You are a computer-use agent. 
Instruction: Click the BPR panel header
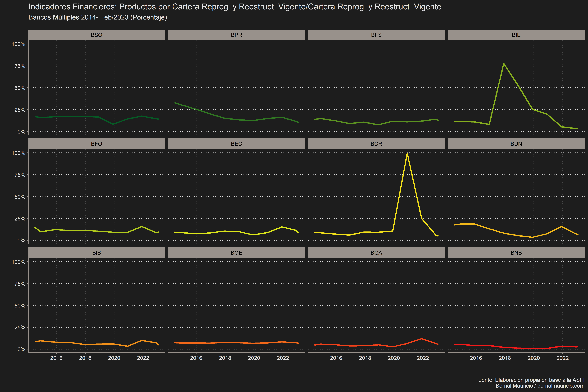[x=236, y=35]
